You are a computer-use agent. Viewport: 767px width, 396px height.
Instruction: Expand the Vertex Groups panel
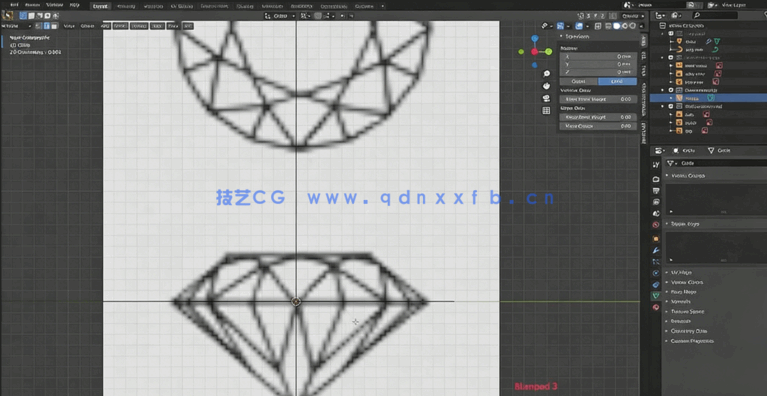(x=688, y=176)
